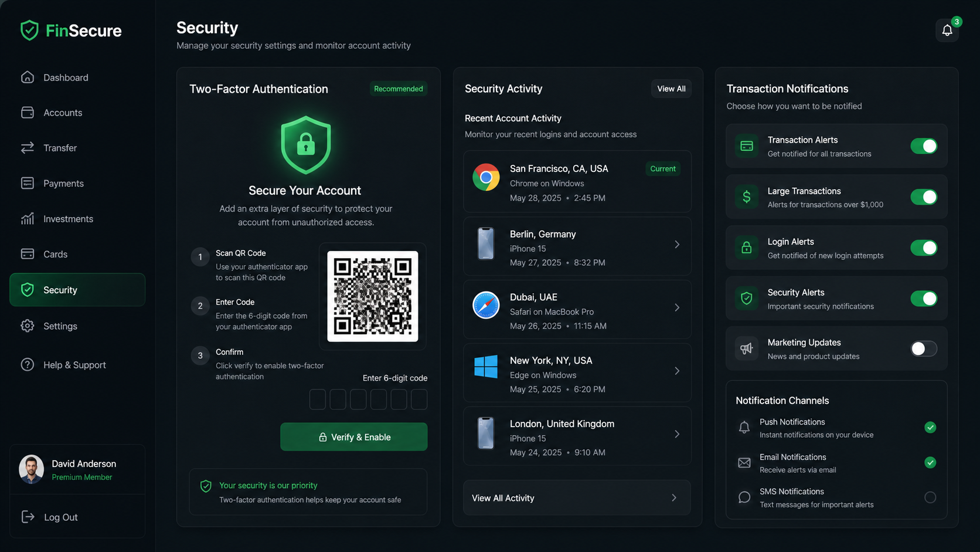Click the View All button
Screen dimensions: 980x552
[671, 89]
